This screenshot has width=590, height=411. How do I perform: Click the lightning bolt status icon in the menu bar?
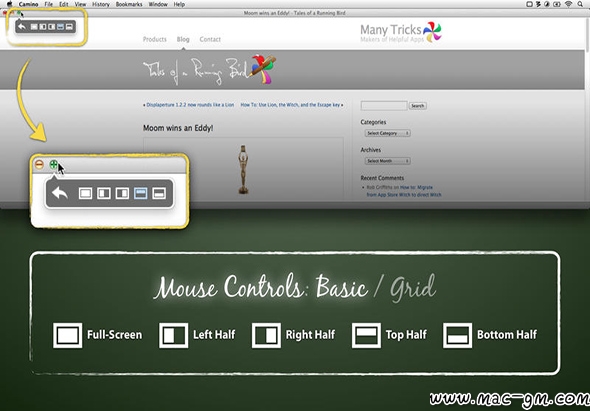click(x=538, y=4)
